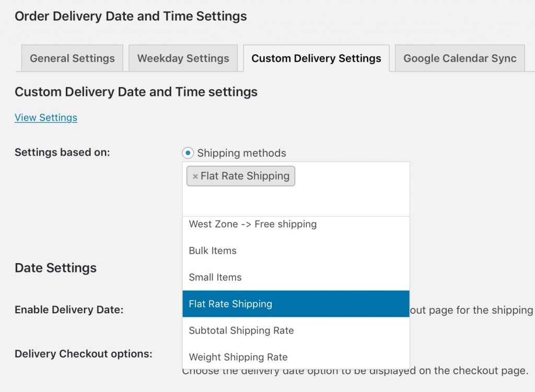Click the Settings based on label
535x392 pixels.
click(x=62, y=152)
